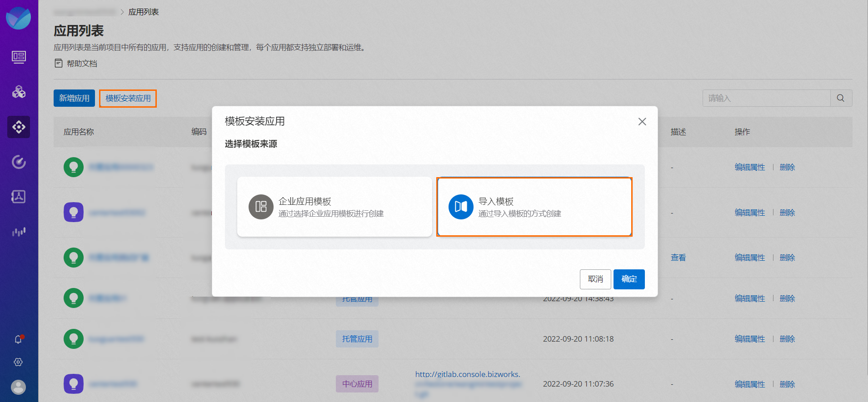Open the bar chart monitoring sidebar icon

coord(19,232)
